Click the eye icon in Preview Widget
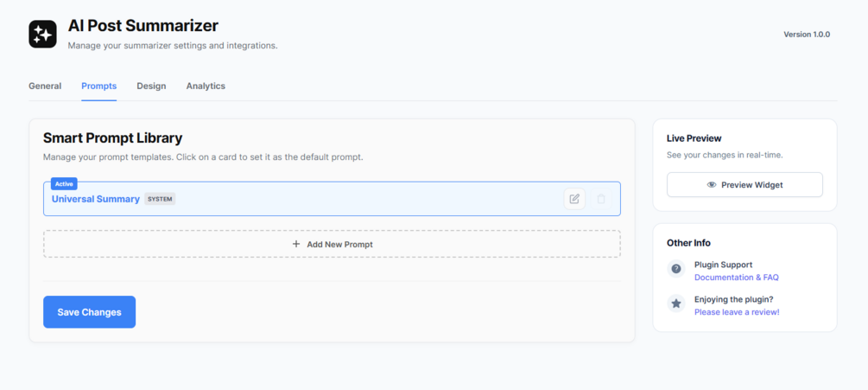 click(712, 185)
